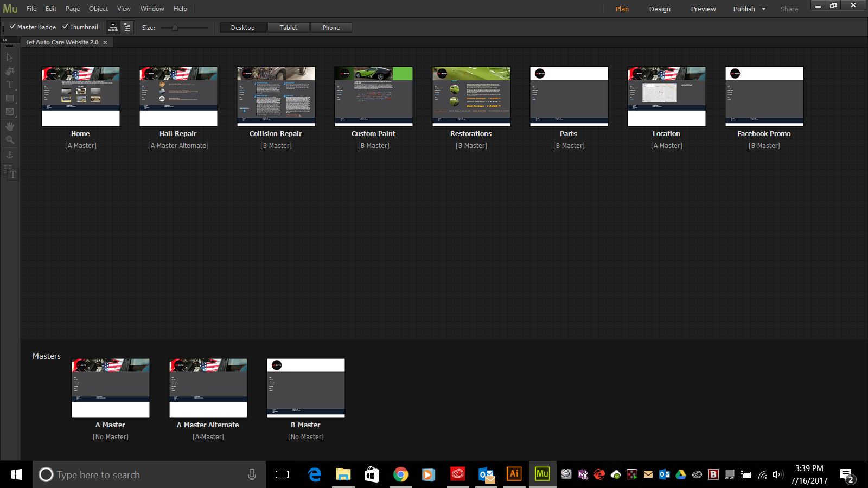868x488 pixels.
Task: Click the Hail Repair page name label
Action: 178,133
